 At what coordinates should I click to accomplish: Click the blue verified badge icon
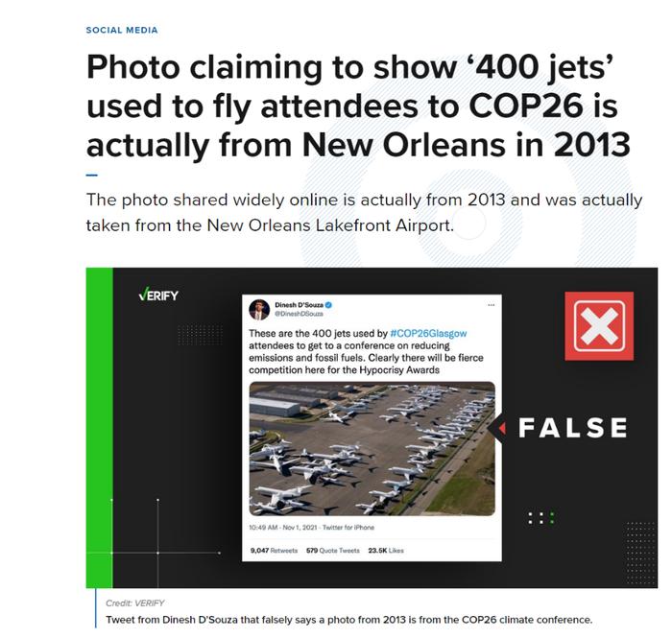tap(328, 305)
